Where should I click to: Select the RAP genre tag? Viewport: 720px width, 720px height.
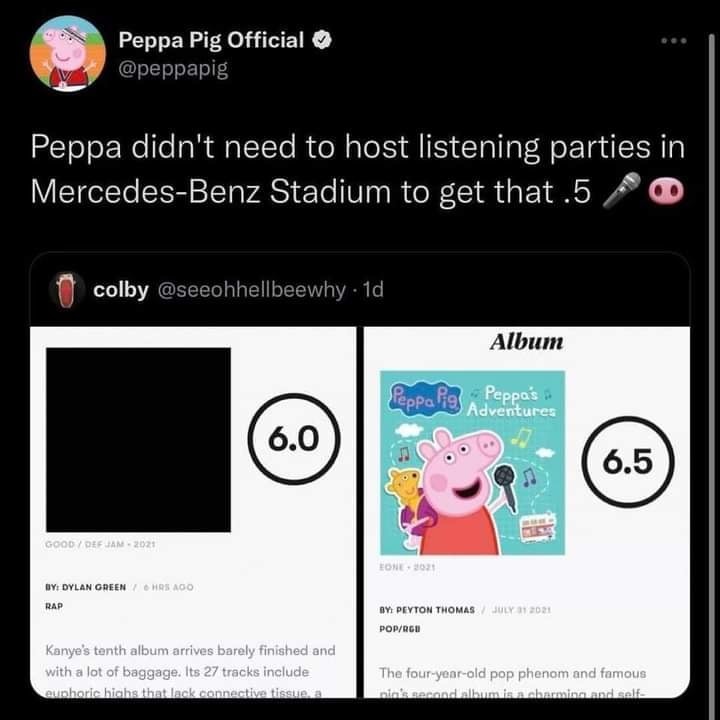54,606
